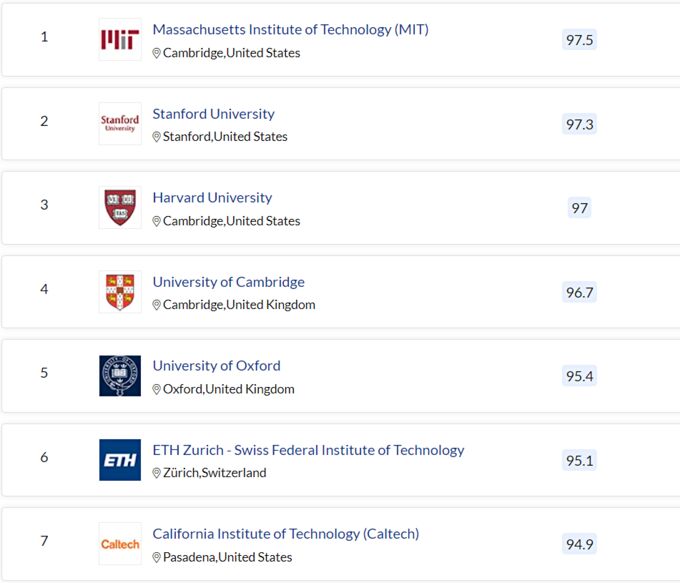Click the 95.1 score for ETH Zurich
Image resolution: width=680 pixels, height=583 pixels.
click(x=579, y=460)
